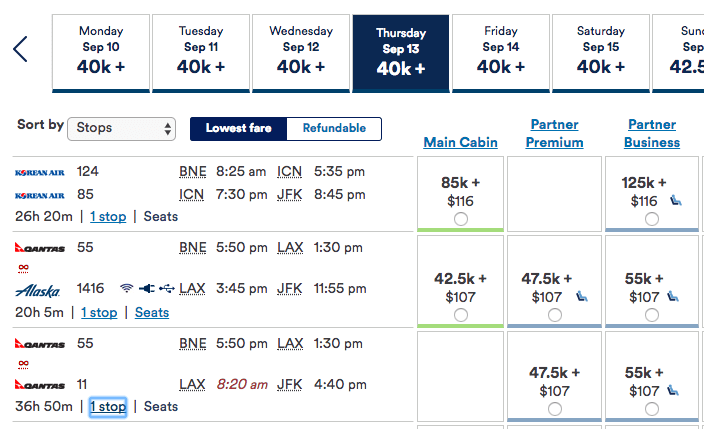Select the Friday Sep 14 date tab
The width and height of the screenshot is (704, 429).
pyautogui.click(x=500, y=52)
